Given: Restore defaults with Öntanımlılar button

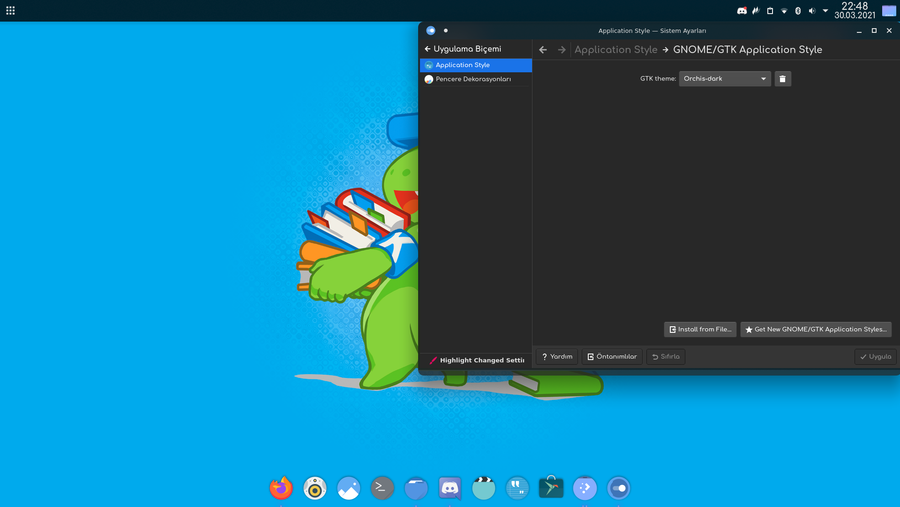Looking at the screenshot, I should coord(612,356).
